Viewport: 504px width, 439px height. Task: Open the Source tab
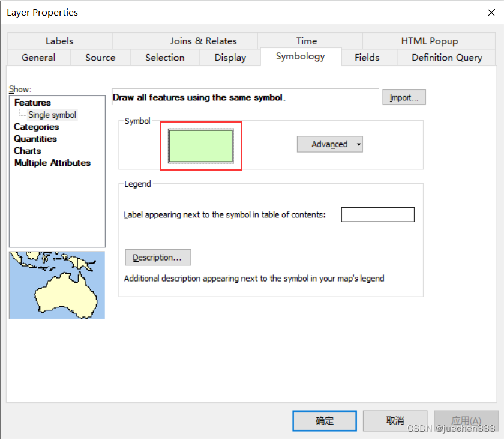(100, 58)
